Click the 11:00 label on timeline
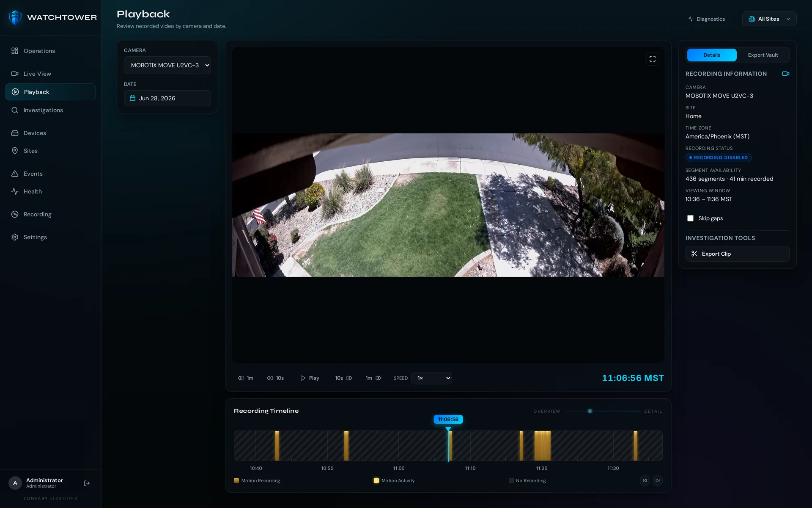812x508 pixels. tap(399, 468)
